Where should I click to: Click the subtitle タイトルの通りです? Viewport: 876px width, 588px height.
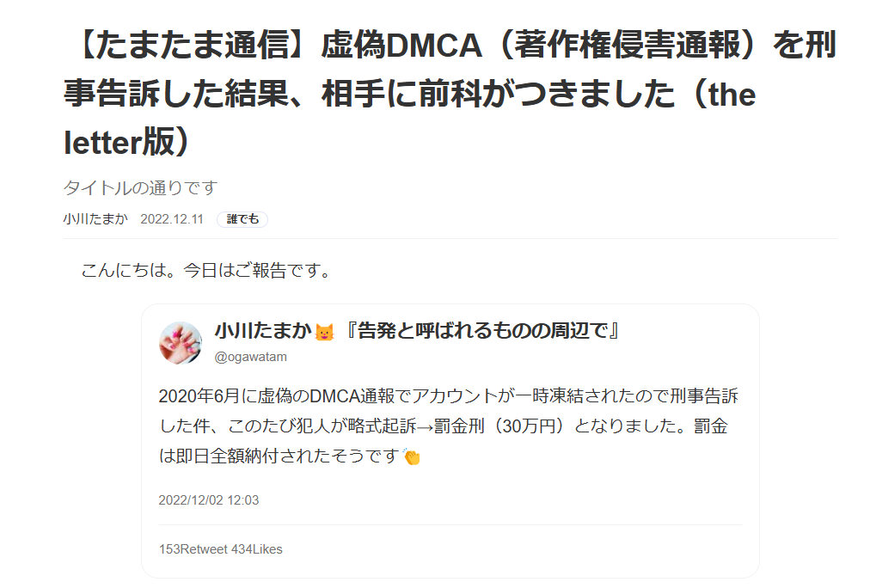[140, 187]
